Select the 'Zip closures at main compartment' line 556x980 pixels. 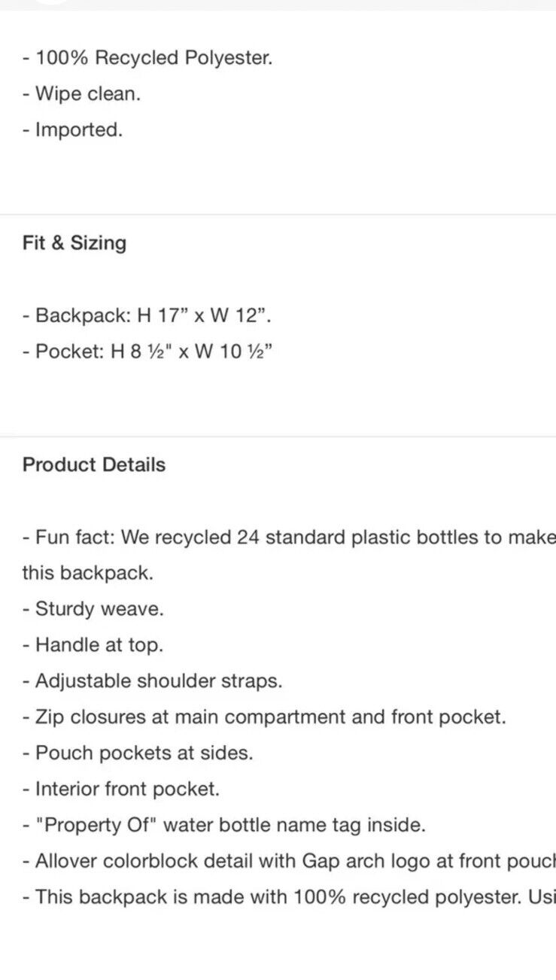click(264, 717)
